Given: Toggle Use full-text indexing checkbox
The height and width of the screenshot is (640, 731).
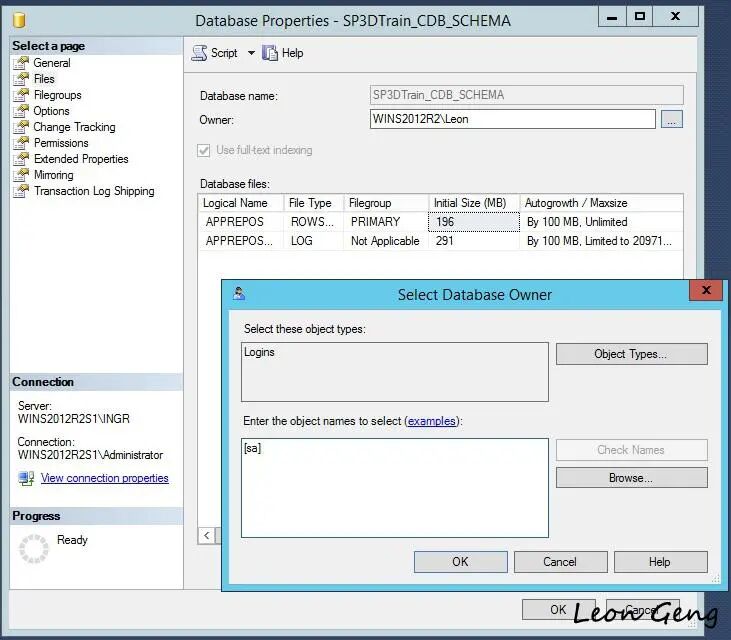Looking at the screenshot, I should coord(204,150).
